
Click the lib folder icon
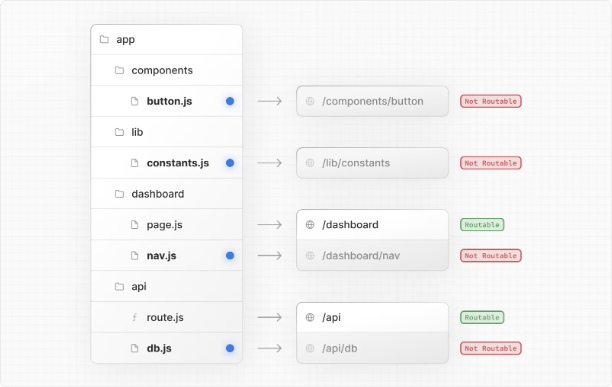click(119, 132)
